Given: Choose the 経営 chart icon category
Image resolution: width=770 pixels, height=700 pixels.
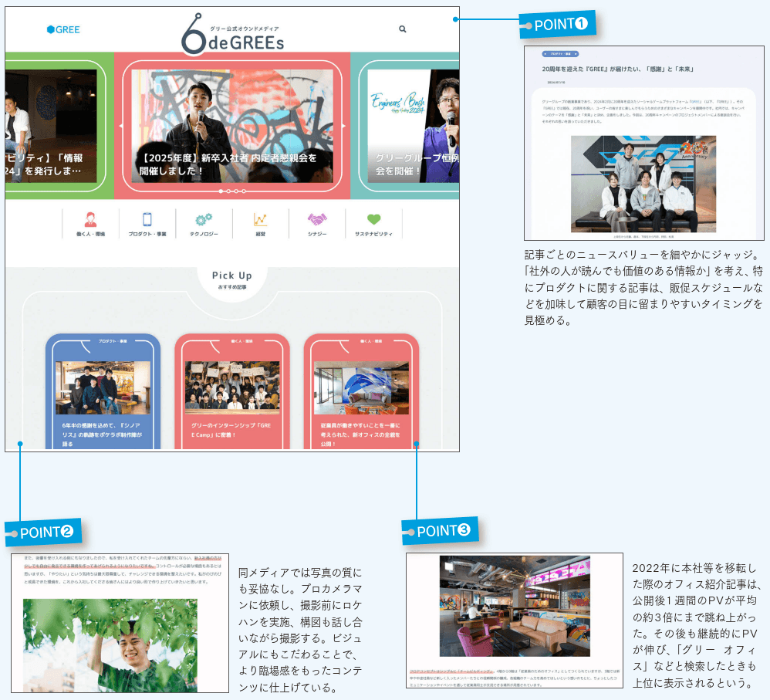Looking at the screenshot, I should point(260,219).
